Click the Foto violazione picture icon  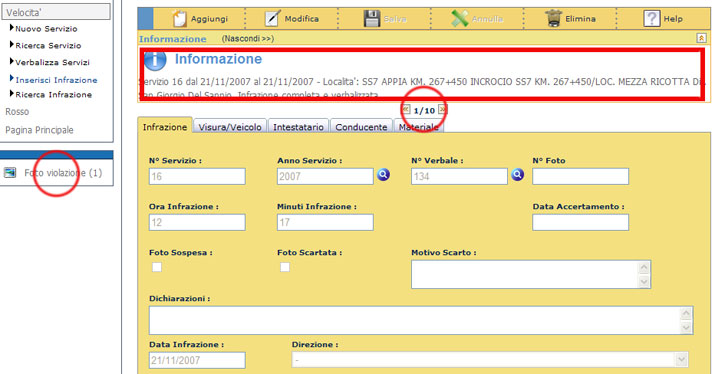point(10,172)
